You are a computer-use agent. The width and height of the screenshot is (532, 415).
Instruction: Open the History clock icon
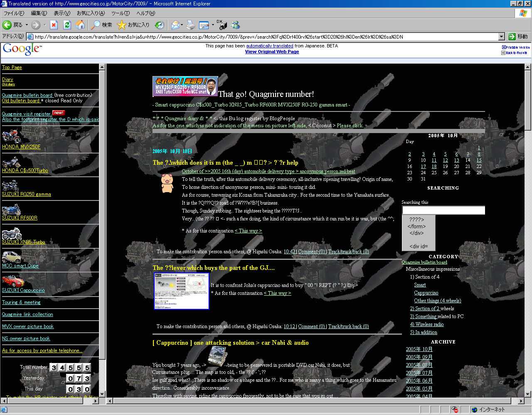coord(160,25)
